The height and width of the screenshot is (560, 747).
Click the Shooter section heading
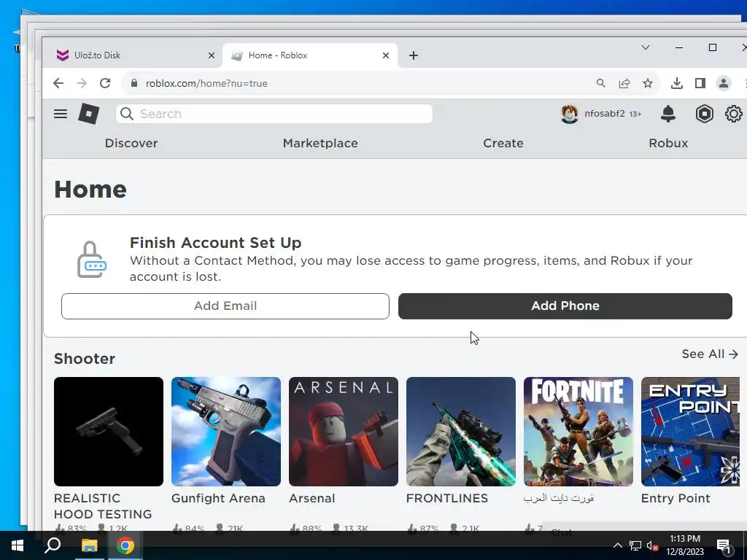point(85,359)
